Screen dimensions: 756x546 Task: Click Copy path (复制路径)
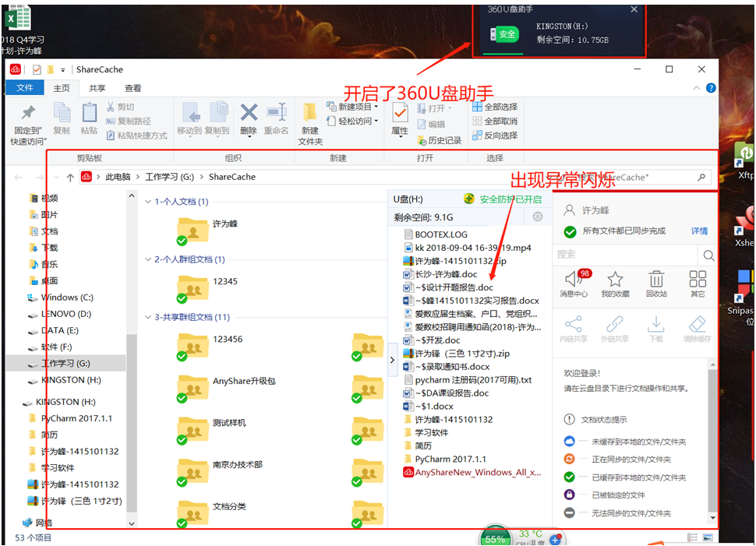(129, 121)
